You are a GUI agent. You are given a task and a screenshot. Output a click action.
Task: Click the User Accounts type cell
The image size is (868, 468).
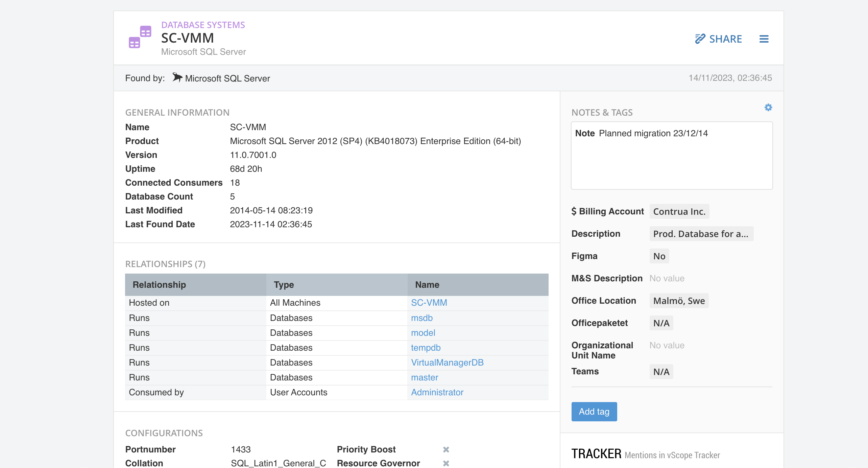337,392
